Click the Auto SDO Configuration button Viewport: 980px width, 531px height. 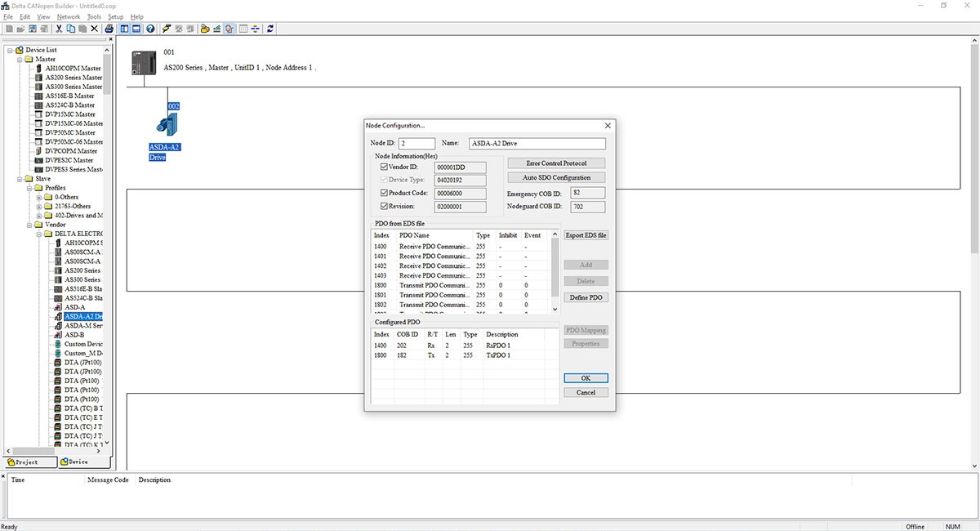click(x=556, y=177)
